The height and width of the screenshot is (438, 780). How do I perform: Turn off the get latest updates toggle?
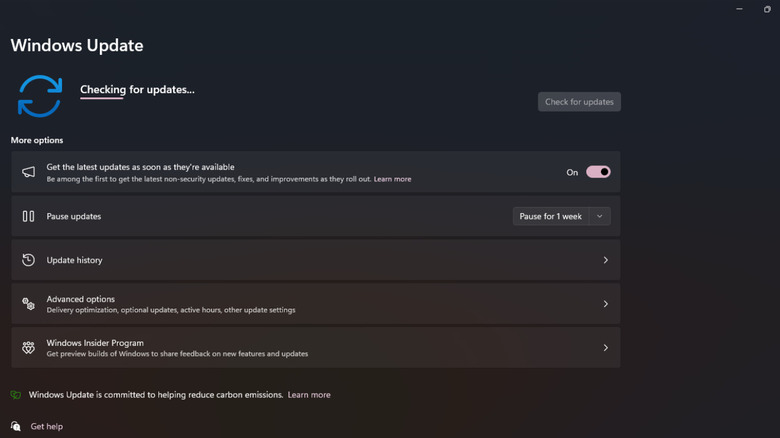[598, 172]
